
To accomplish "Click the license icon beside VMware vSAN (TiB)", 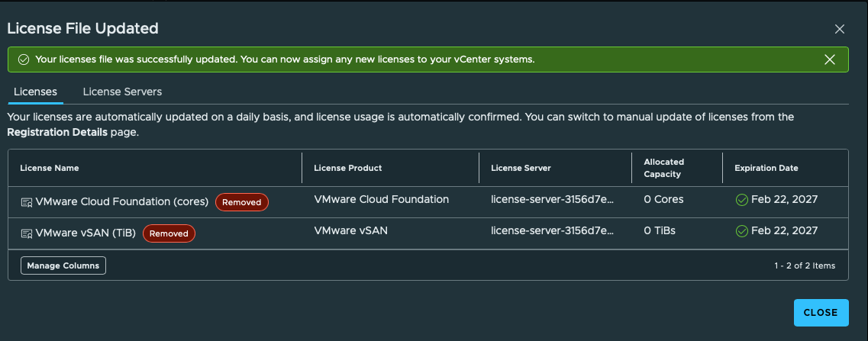I will [x=27, y=233].
